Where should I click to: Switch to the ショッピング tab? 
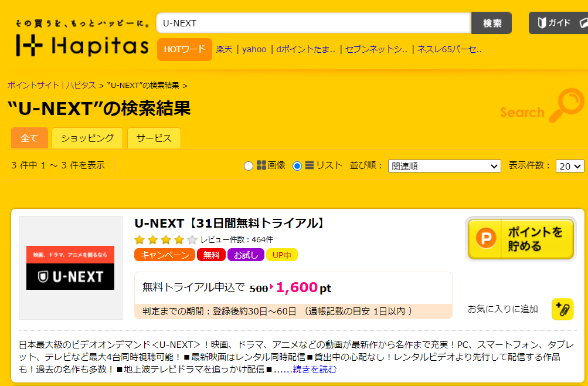[x=87, y=138]
